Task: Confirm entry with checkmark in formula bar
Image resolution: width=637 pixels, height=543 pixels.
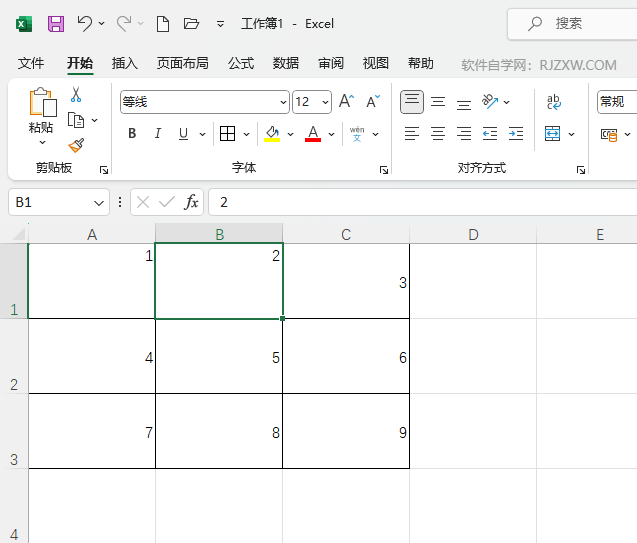Action: (167, 201)
